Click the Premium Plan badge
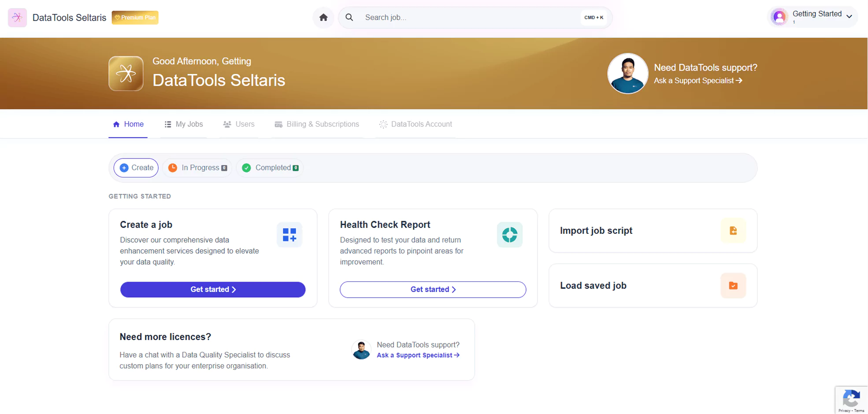 (135, 18)
